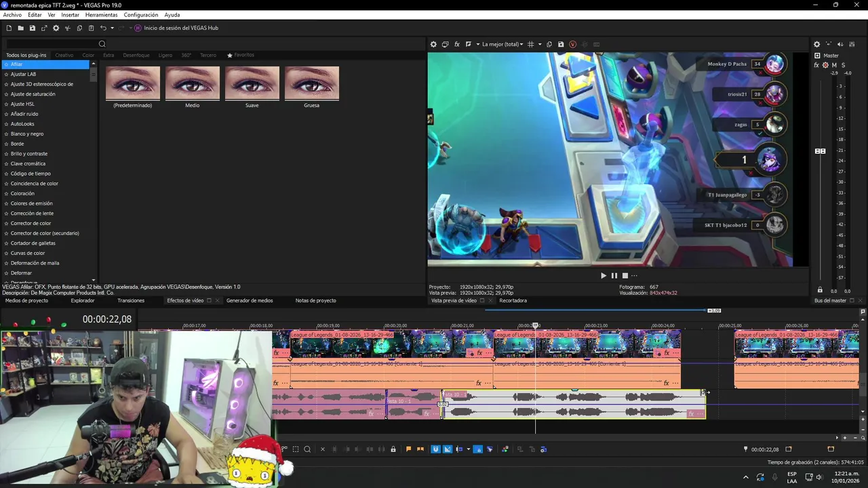Switch to Recortadora tab
This screenshot has height=488, width=868.
(x=513, y=300)
